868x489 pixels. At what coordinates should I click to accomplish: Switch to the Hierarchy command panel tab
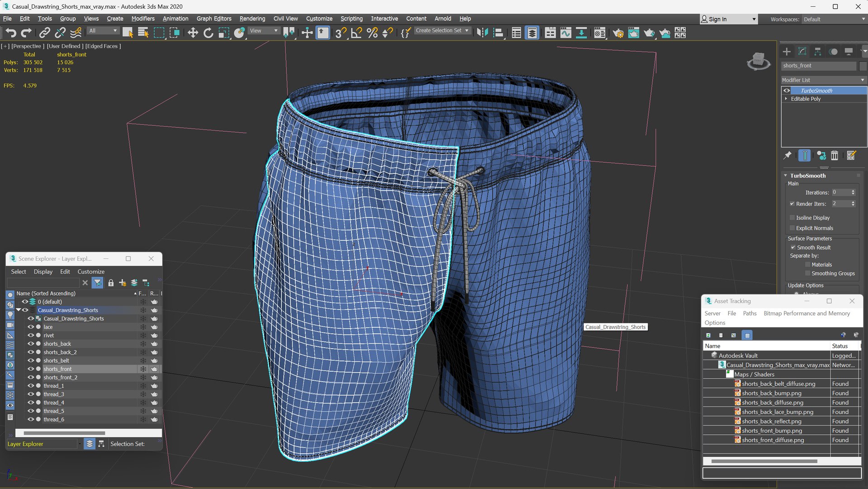(x=817, y=52)
